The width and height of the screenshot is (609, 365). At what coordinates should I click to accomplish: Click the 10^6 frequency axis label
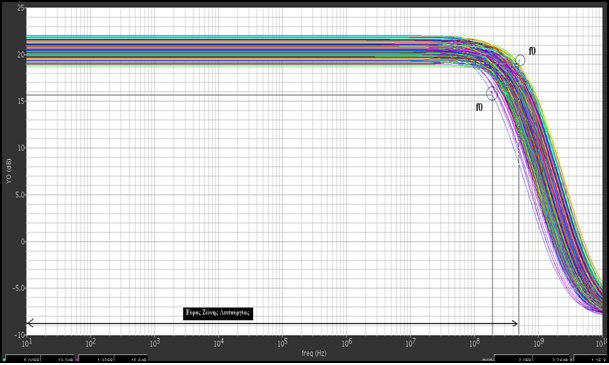tap(346, 343)
